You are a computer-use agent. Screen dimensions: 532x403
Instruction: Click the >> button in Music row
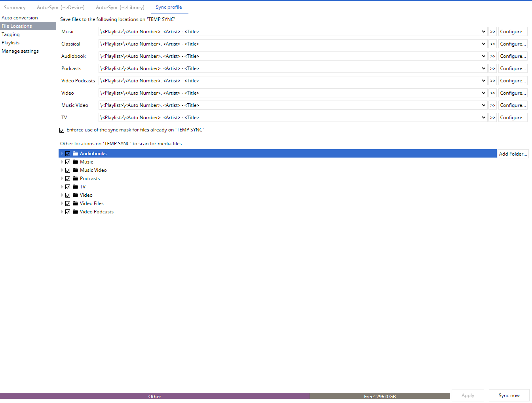[492, 32]
